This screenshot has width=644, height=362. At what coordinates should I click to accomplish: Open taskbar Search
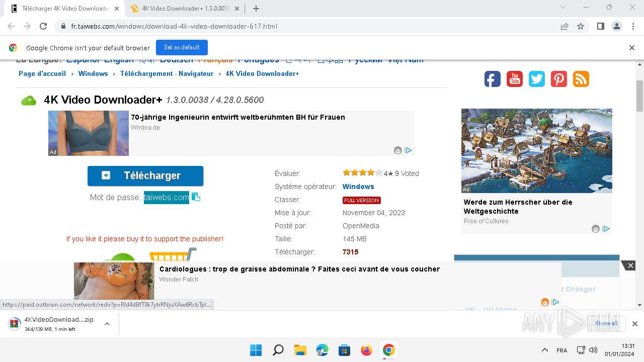278,350
